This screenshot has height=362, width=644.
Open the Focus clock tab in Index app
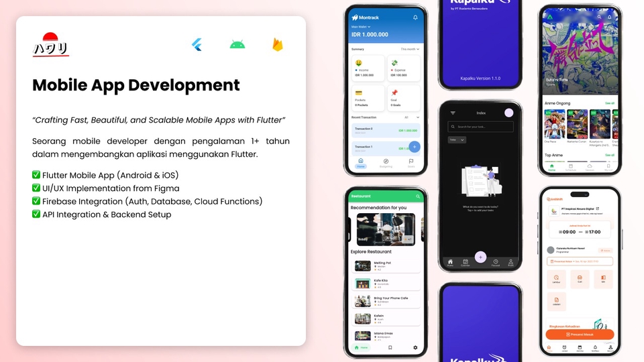coord(496,263)
